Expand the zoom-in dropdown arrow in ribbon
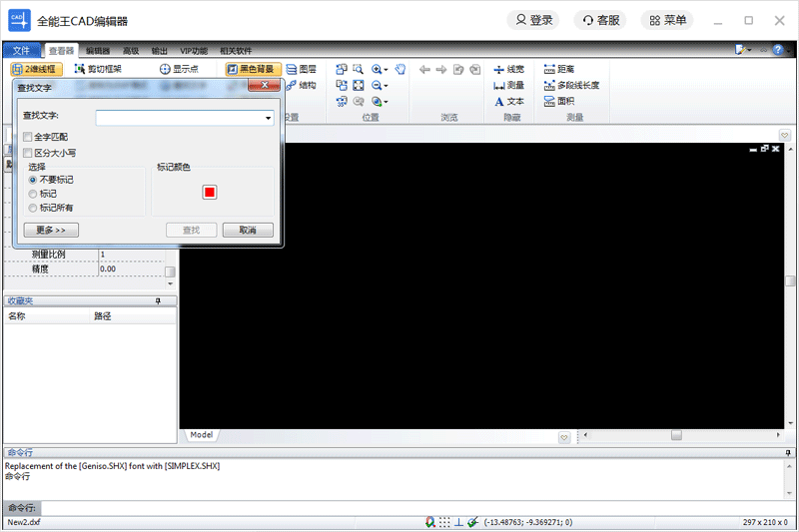Screen dimensions: 799x532 click(386, 70)
